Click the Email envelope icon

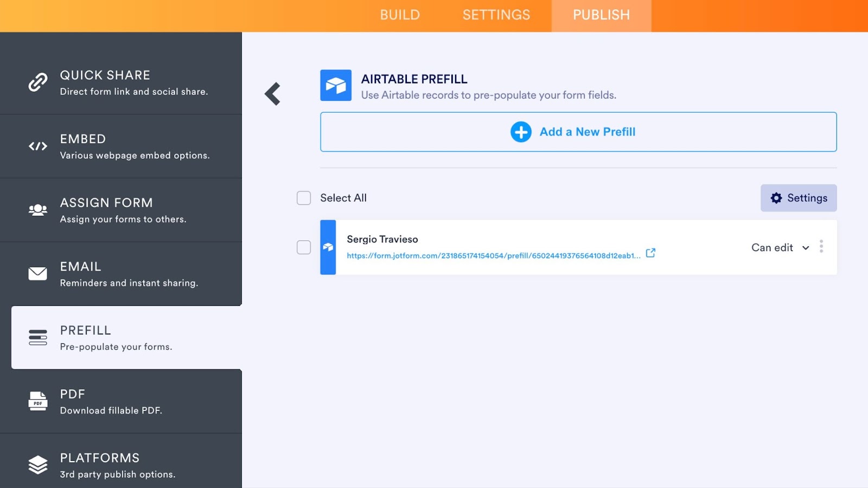pos(38,274)
